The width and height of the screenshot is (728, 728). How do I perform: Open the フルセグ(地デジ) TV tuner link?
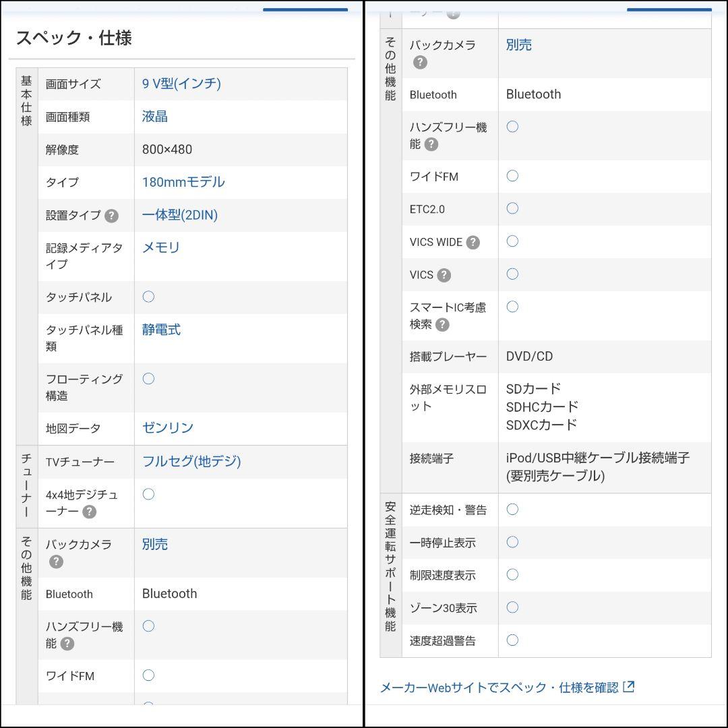click(x=191, y=461)
